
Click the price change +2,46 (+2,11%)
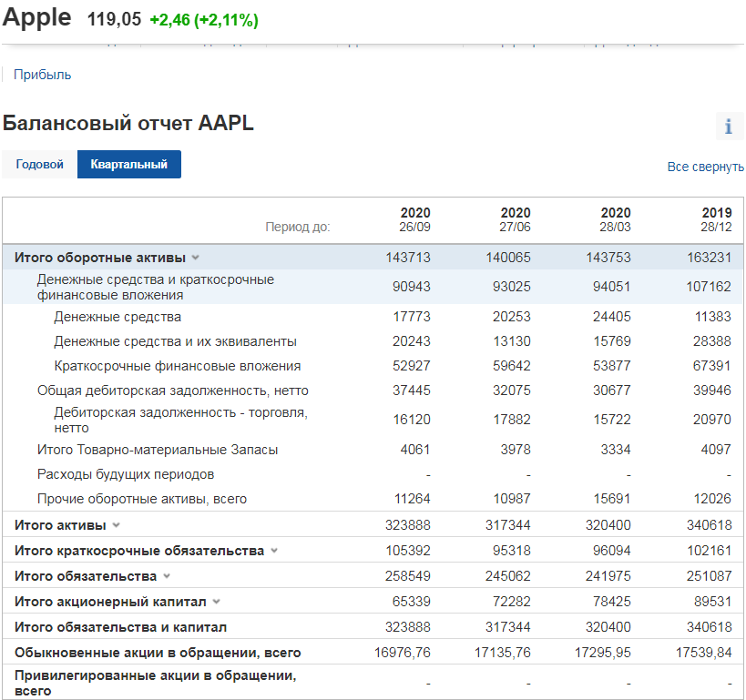[x=204, y=20]
